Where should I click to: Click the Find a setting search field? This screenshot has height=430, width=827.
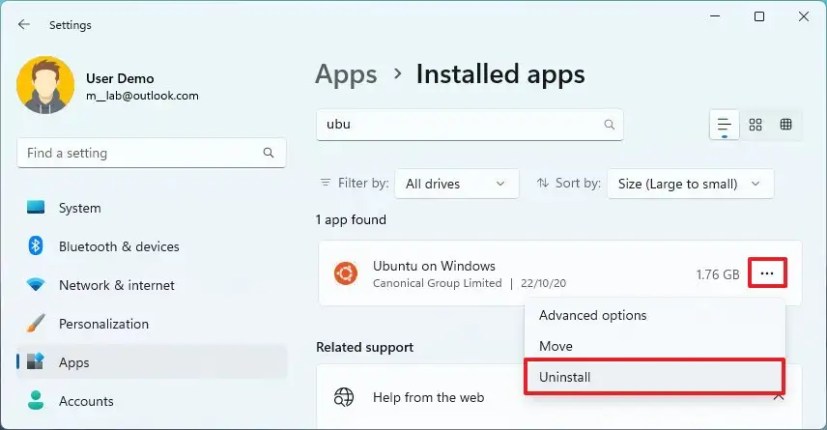[x=140, y=153]
